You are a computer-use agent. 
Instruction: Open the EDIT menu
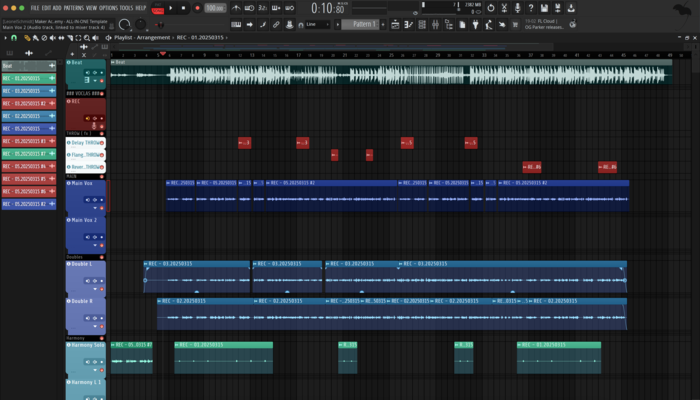click(46, 8)
